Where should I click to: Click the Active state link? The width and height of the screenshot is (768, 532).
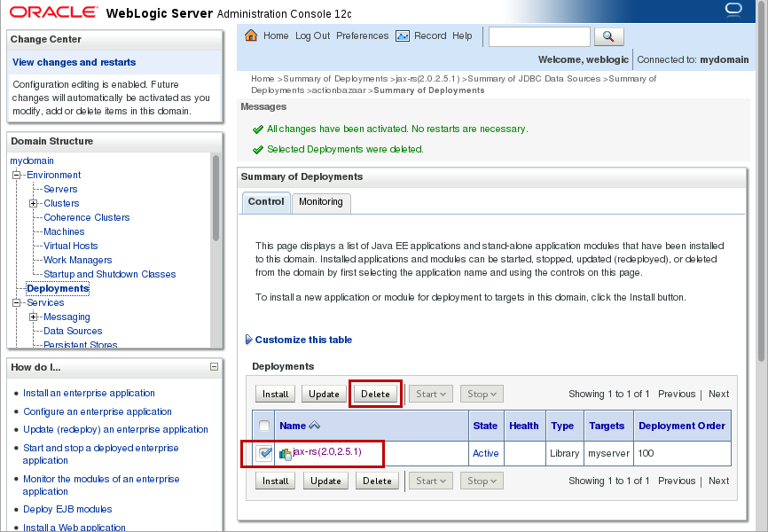(x=485, y=453)
